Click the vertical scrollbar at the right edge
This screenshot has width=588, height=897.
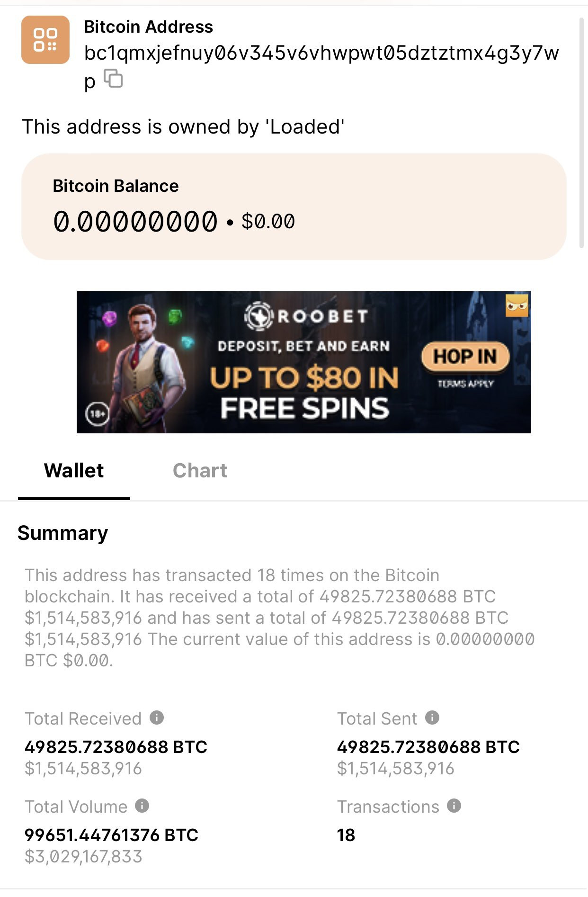[x=582, y=133]
